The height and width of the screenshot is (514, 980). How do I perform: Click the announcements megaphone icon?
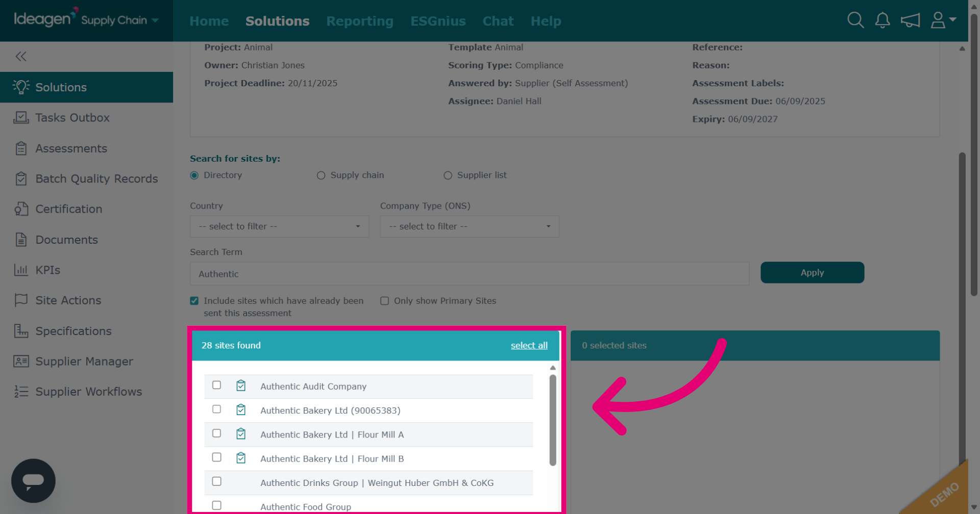(910, 20)
